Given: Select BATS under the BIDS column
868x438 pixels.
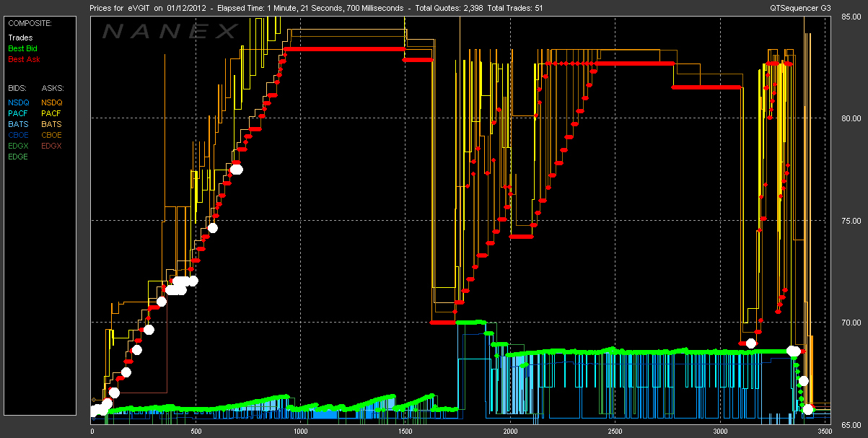Looking at the screenshot, I should (x=18, y=124).
